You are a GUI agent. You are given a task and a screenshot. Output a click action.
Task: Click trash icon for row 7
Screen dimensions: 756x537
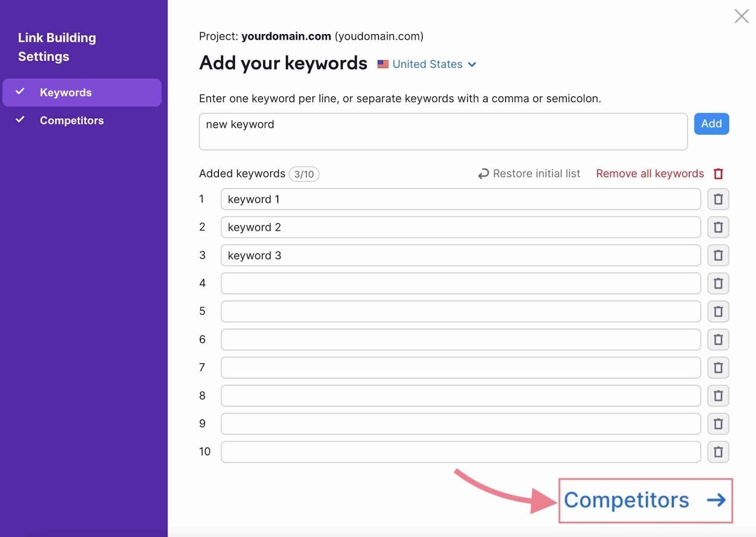718,367
